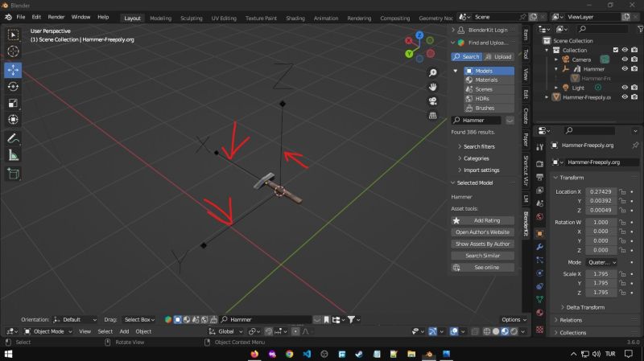Click the viewport zoom magnifier icon
644x361 pixels.
tap(432, 72)
